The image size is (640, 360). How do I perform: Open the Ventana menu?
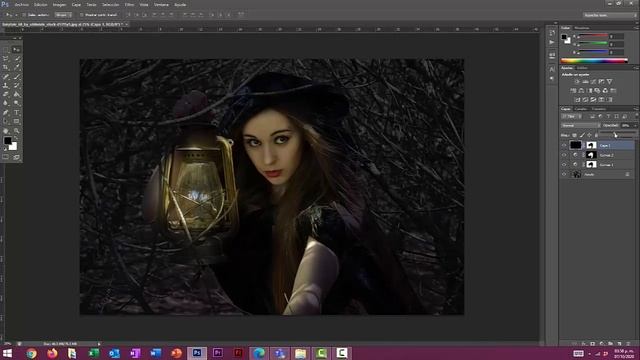click(x=161, y=4)
